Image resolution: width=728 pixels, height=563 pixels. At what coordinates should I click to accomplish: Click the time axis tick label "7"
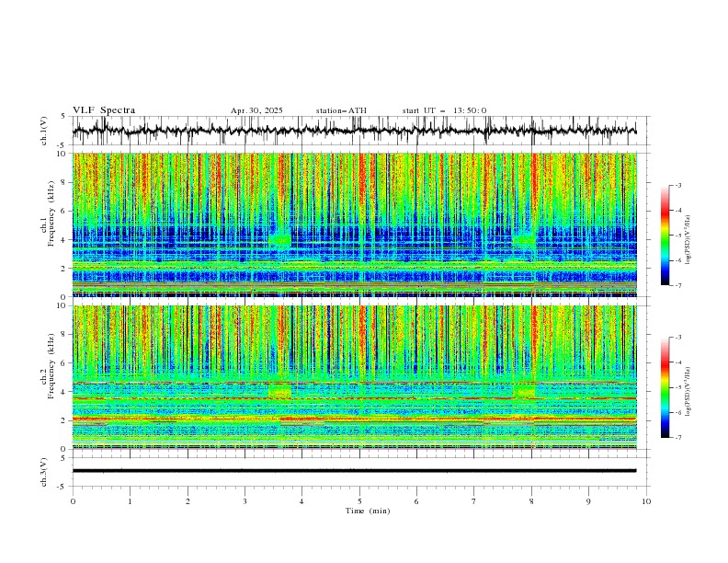pyautogui.click(x=474, y=501)
